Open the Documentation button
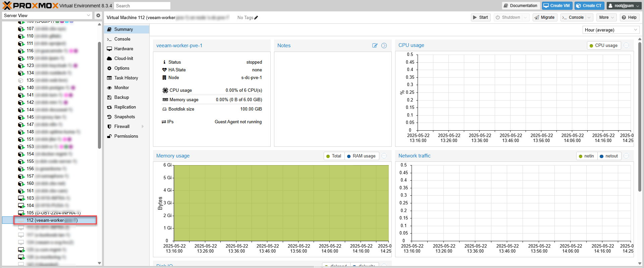The height and width of the screenshot is (268, 644). pos(521,6)
